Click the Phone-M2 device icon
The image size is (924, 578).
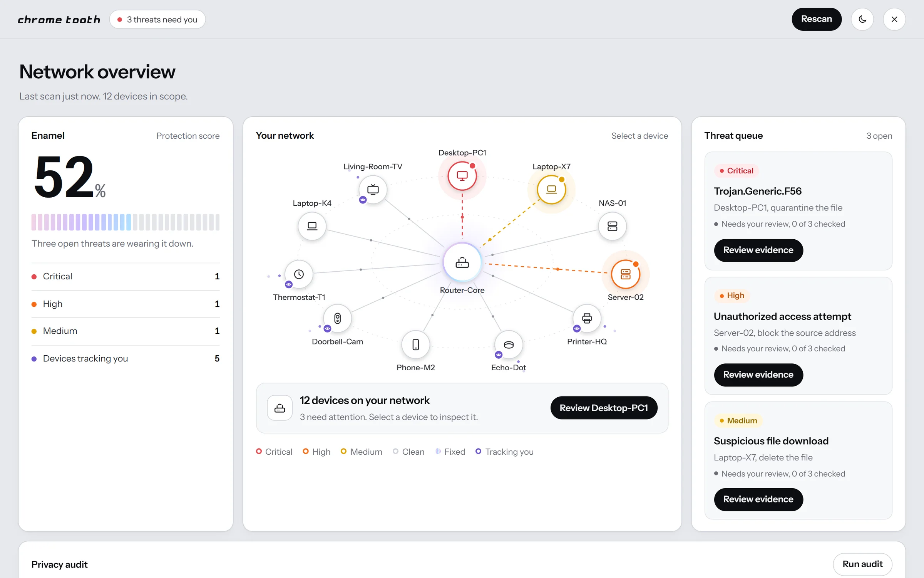pyautogui.click(x=416, y=344)
